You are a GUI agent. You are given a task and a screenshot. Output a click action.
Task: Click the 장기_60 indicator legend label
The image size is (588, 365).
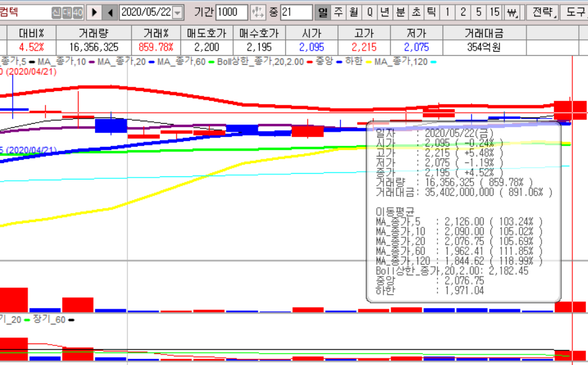49,320
